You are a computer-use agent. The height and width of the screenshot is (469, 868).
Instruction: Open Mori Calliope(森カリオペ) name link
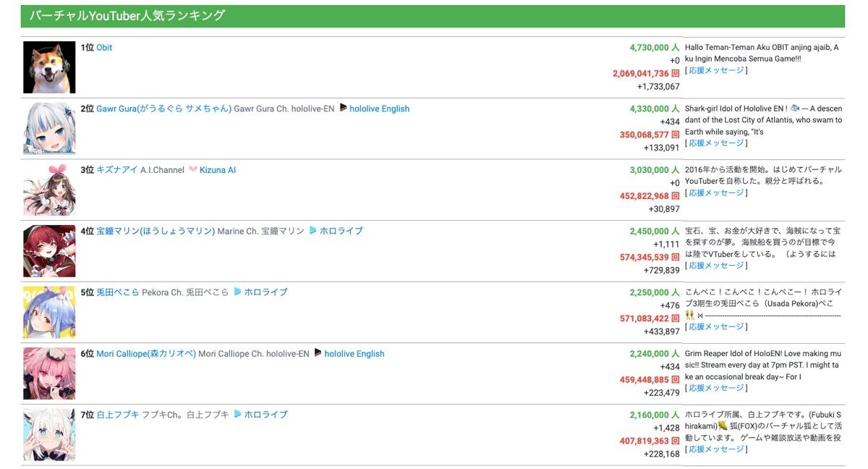tap(146, 354)
